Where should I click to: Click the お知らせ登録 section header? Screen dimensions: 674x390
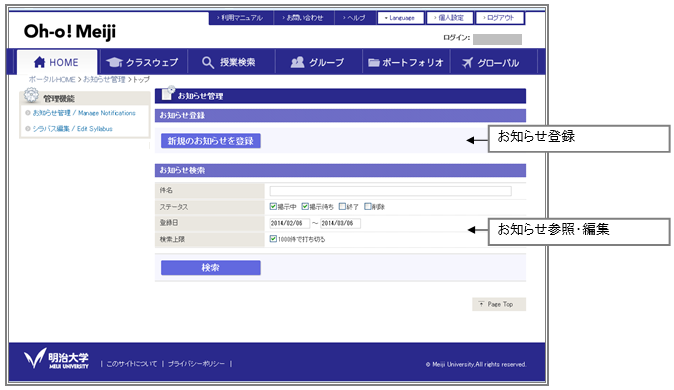click(x=340, y=115)
